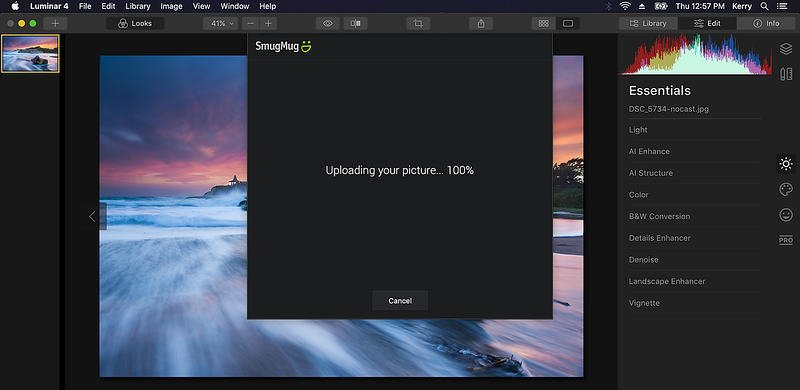Viewport: 800px width, 390px height.
Task: Select the Essentials sun icon
Action: pyautogui.click(x=786, y=164)
